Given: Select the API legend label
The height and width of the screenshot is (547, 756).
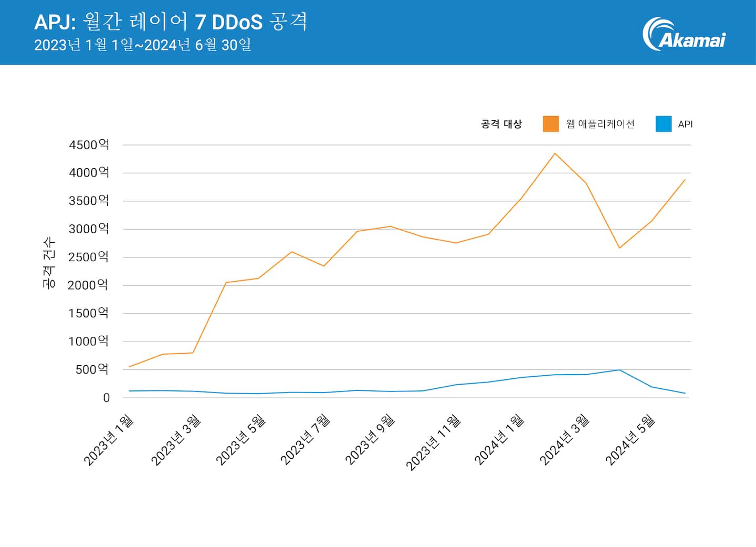Looking at the screenshot, I should pos(685,125).
